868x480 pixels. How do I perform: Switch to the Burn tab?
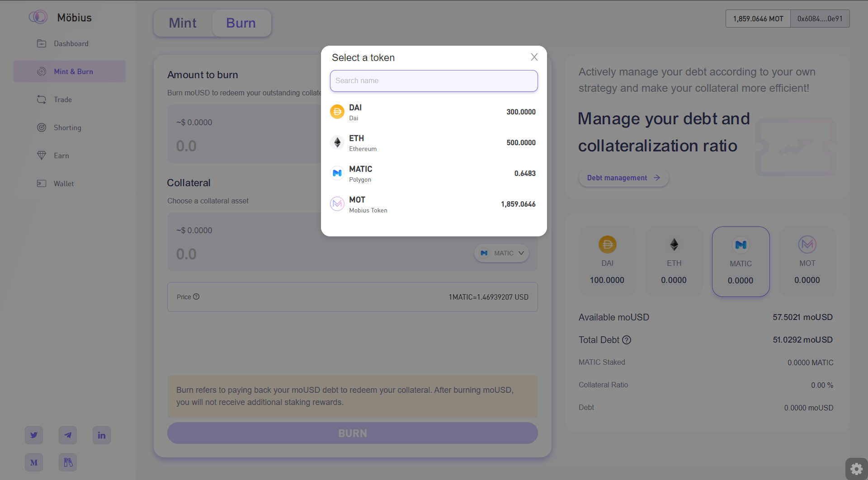(241, 23)
